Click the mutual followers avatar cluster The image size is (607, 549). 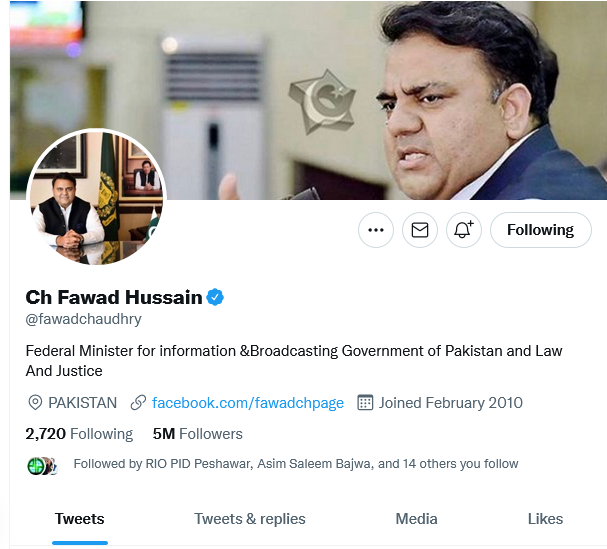pos(42,466)
